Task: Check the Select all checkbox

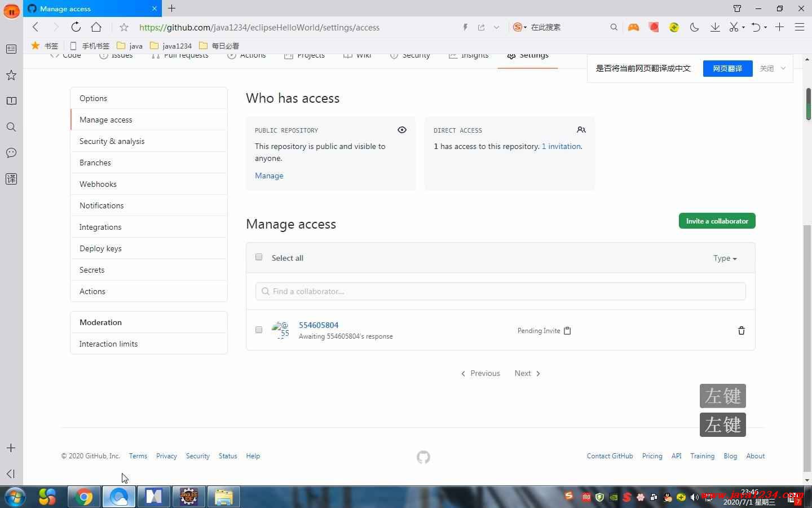Action: (x=259, y=257)
